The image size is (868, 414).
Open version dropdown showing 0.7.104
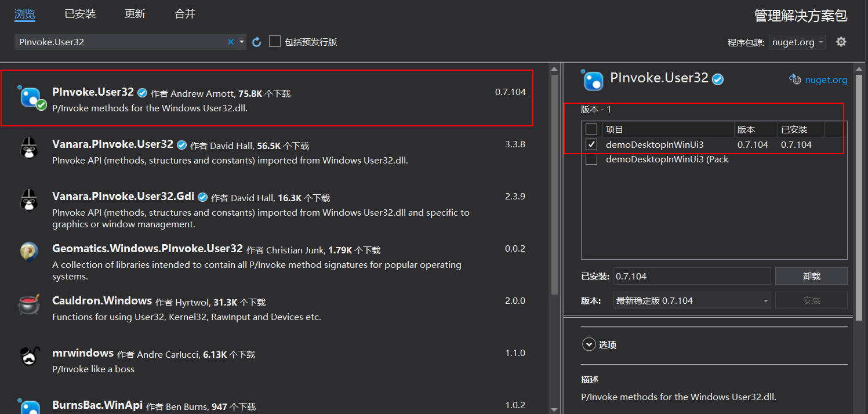tap(692, 300)
